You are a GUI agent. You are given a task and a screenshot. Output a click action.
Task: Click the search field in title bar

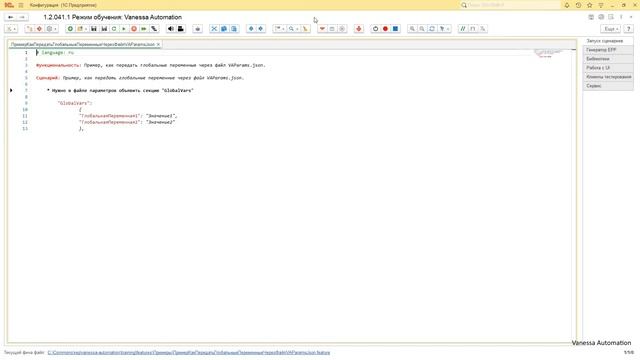coord(510,5)
